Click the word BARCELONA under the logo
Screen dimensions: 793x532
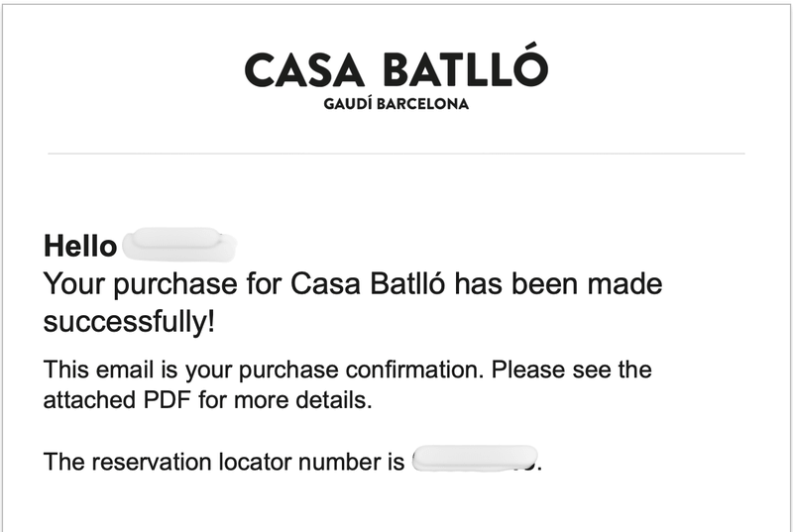tap(420, 104)
